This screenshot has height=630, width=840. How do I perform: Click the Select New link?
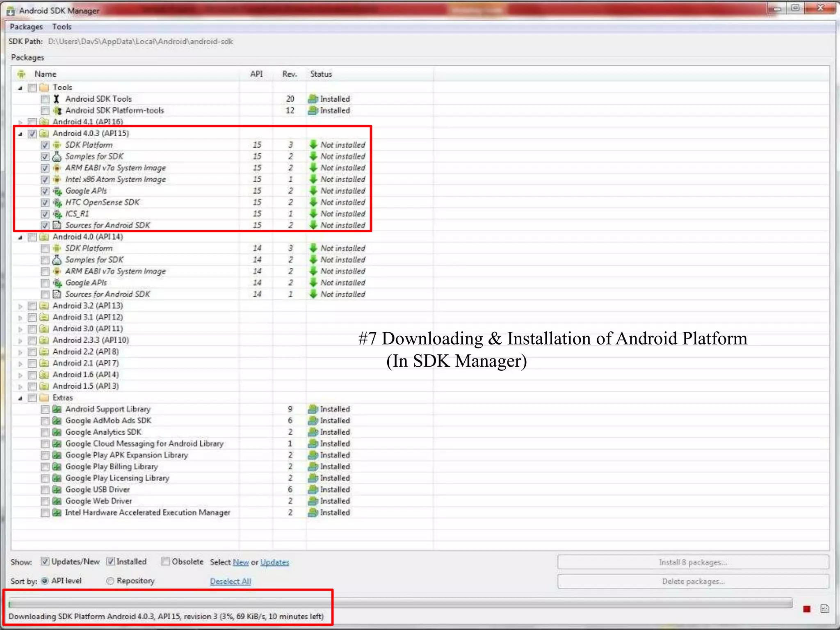[x=241, y=562]
